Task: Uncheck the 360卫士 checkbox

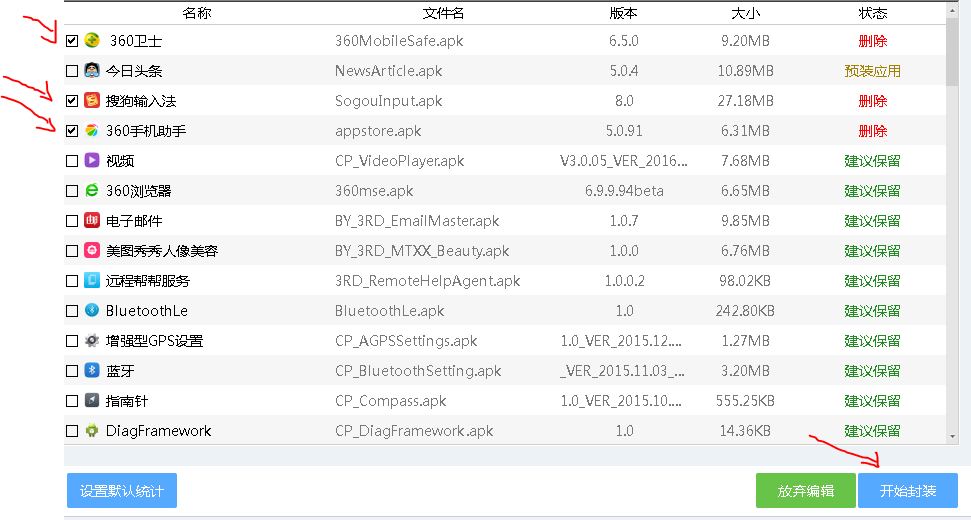Action: (x=72, y=41)
